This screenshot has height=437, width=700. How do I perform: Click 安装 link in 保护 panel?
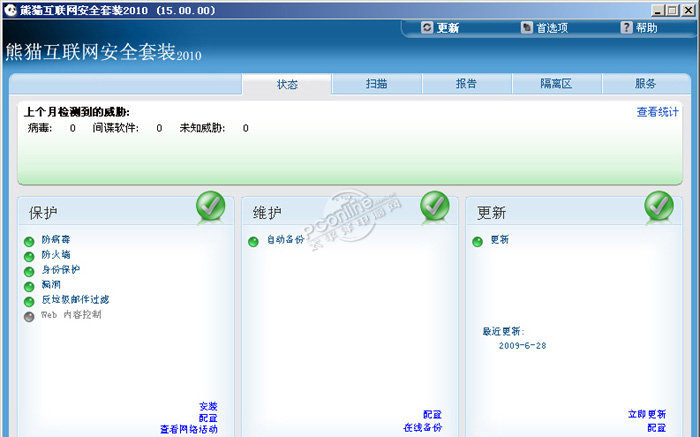208,406
